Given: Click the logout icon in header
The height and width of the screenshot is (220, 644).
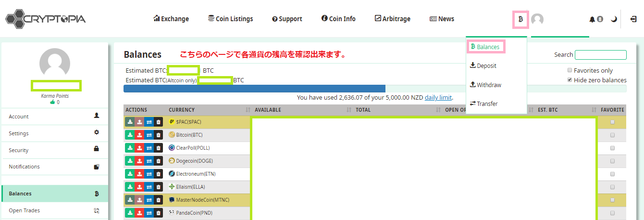Looking at the screenshot, I should (x=633, y=19).
